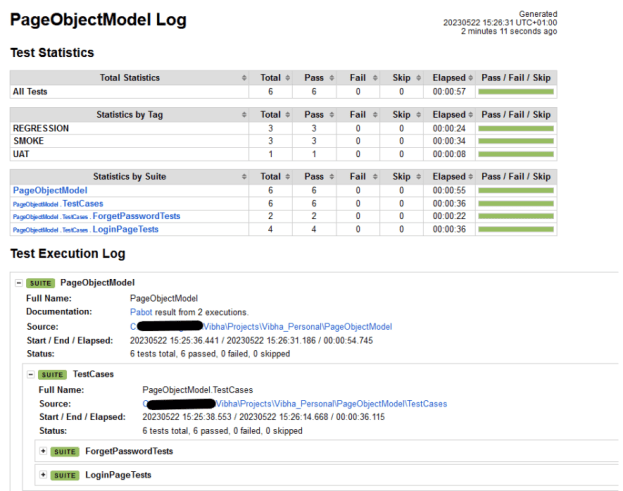Screen dimensions: 623x491
Task: Sort Statistics by Tag name column
Action: click(x=129, y=115)
